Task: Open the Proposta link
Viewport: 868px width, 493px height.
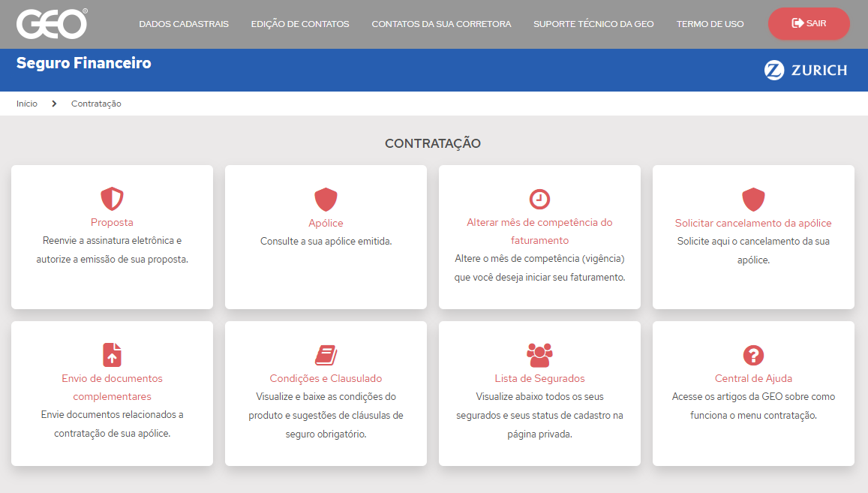Action: (112, 222)
